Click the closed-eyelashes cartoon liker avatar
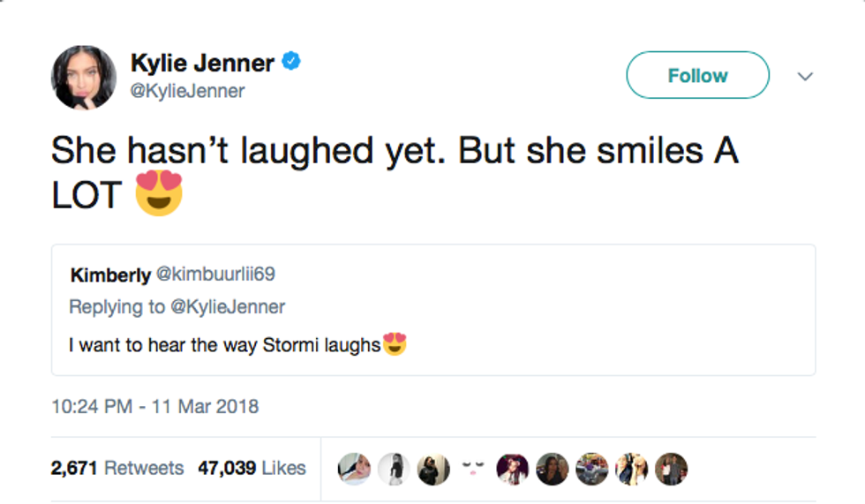The image size is (865, 504). [472, 466]
